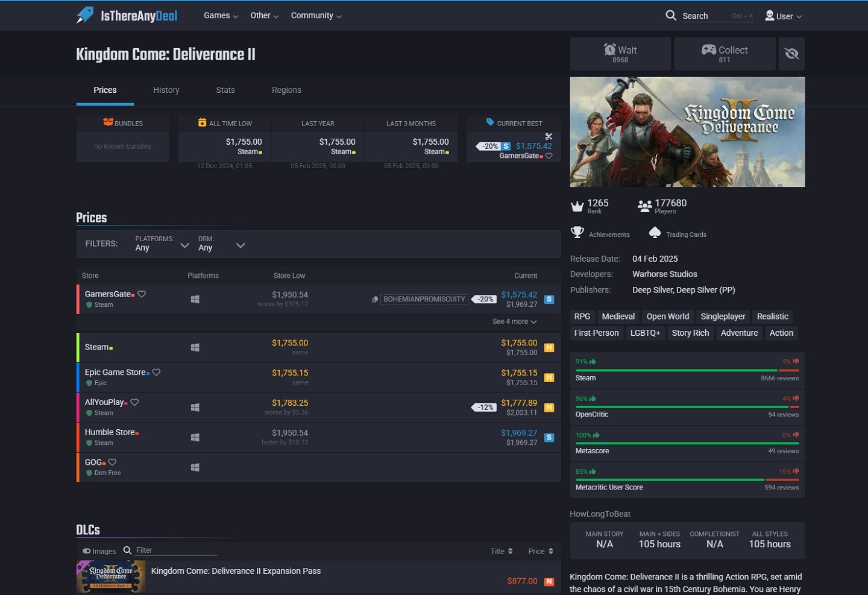The image size is (868, 595).
Task: Click Windows platform icon in Humble Store row
Action: click(x=195, y=438)
